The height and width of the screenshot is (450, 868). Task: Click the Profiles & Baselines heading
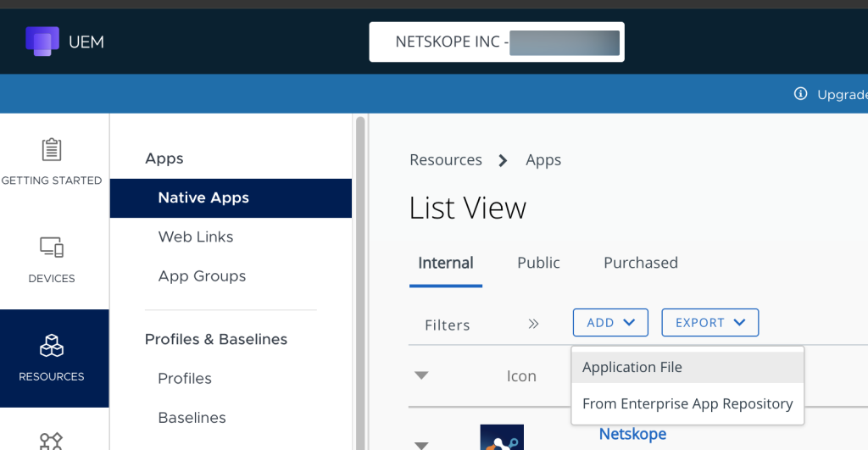pos(216,339)
